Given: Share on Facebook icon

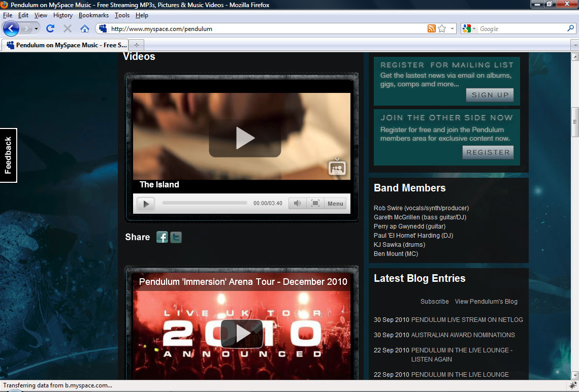Looking at the screenshot, I should coord(162,237).
